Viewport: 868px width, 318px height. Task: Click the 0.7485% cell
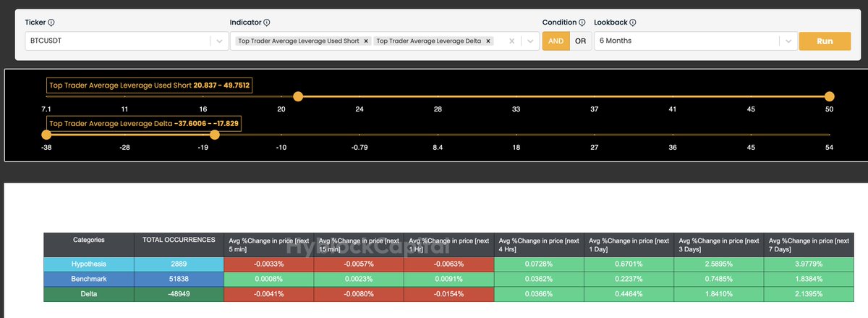(x=719, y=278)
